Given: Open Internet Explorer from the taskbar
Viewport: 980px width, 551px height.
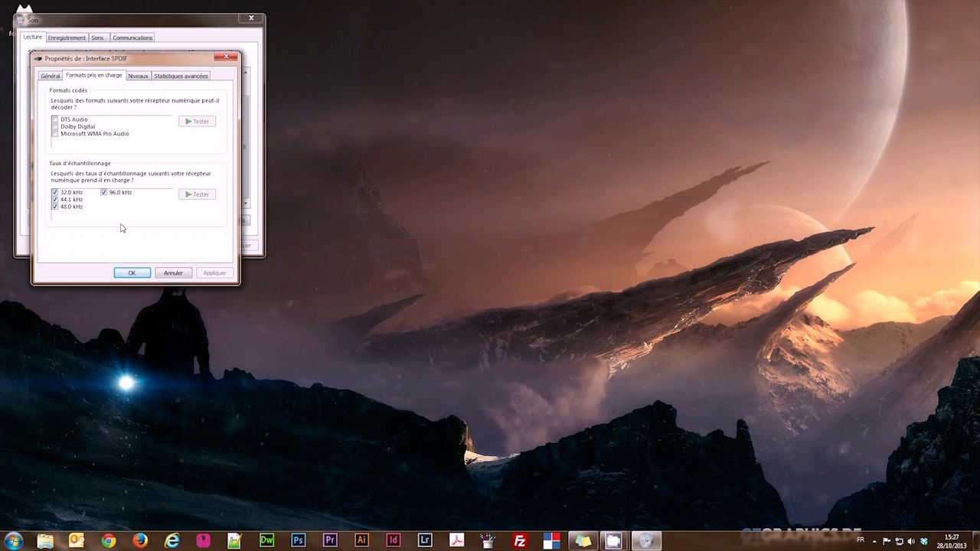Looking at the screenshot, I should (x=172, y=540).
